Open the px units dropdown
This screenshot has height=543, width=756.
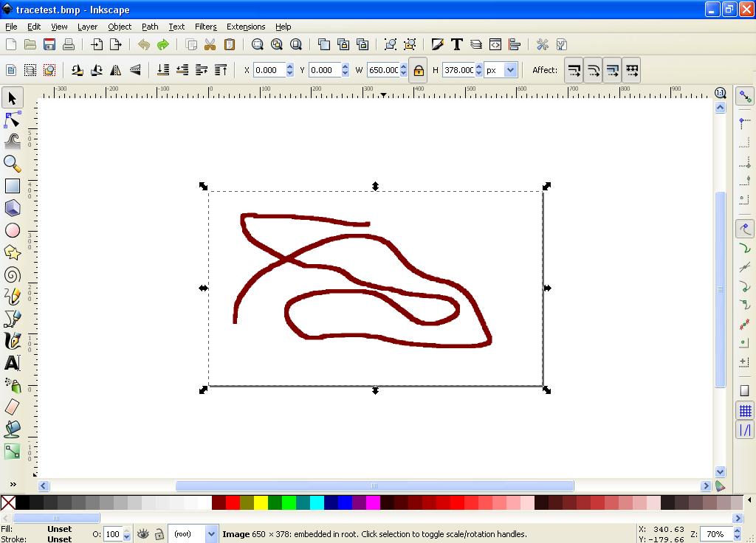[x=501, y=69]
